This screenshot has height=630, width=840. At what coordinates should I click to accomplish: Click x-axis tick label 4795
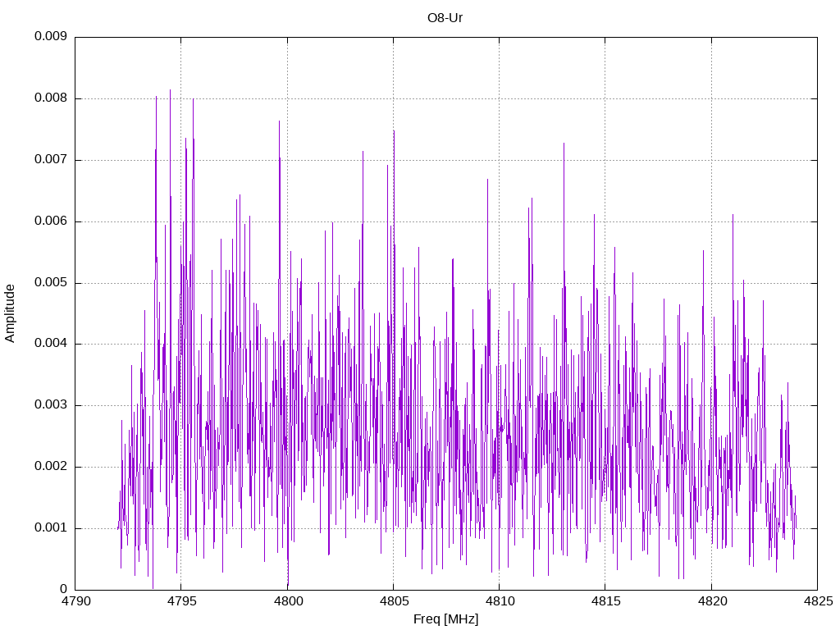[181, 601]
